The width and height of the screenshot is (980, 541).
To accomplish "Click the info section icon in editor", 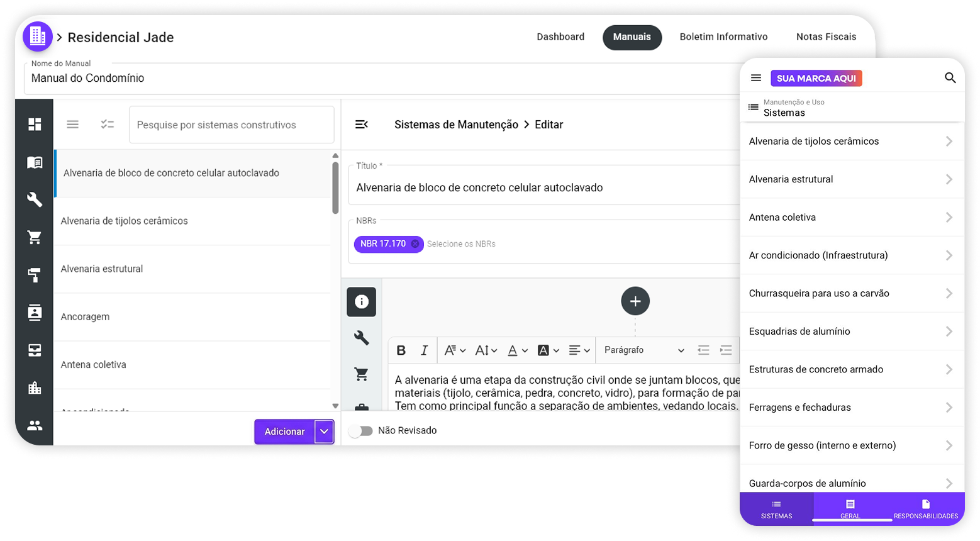I will 361,302.
